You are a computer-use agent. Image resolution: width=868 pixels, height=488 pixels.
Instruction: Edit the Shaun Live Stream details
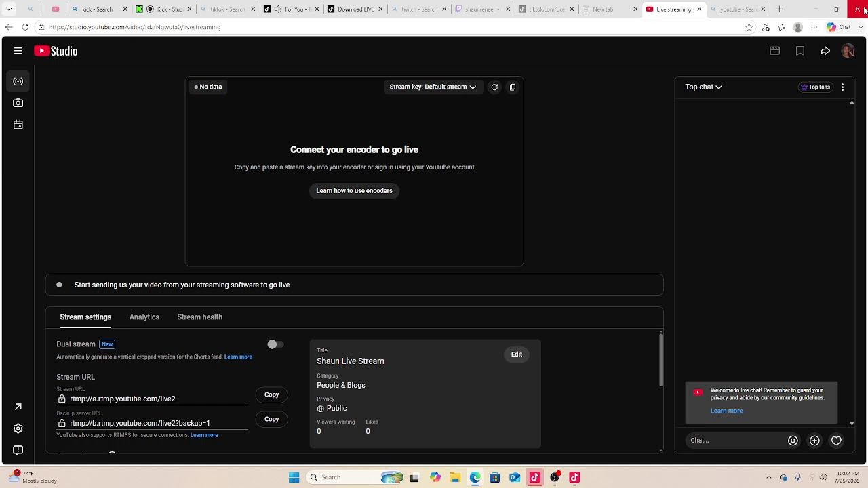[517, 354]
